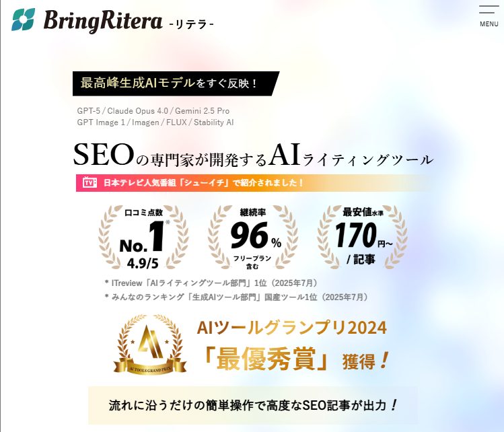Click the 4.9/5 rating score text
The height and width of the screenshot is (432, 504).
(143, 264)
